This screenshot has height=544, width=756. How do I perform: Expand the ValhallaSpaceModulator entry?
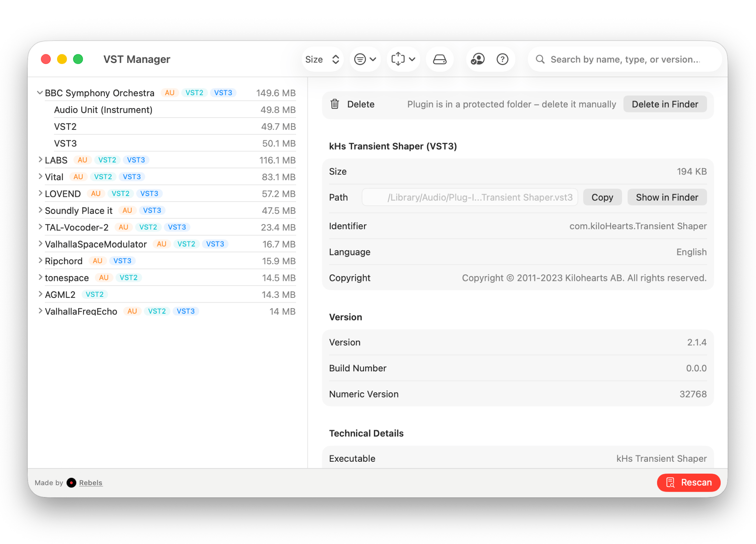click(40, 244)
